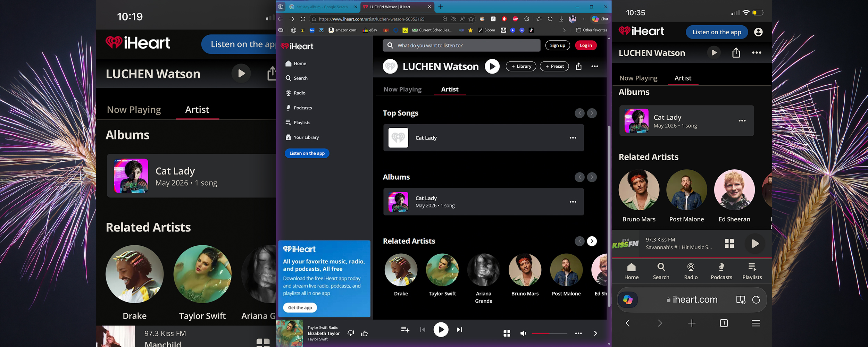Click the iHeart search input field
This screenshot has height=347, width=868.
[x=461, y=45]
